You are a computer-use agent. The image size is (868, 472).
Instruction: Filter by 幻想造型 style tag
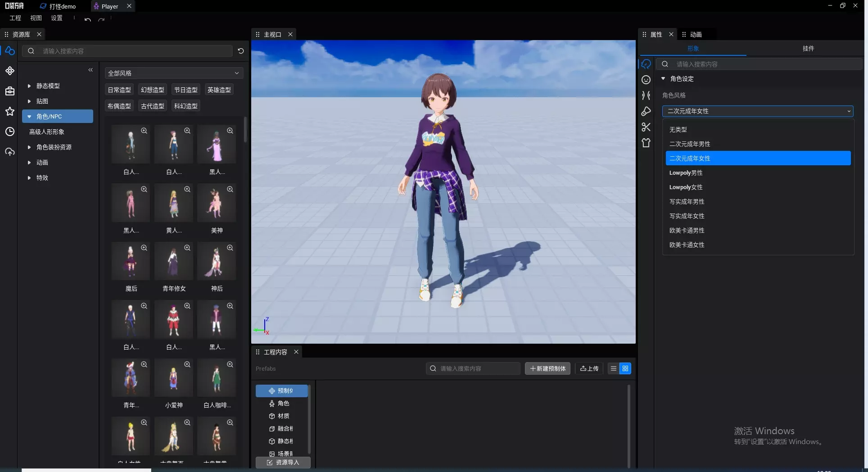coord(153,90)
